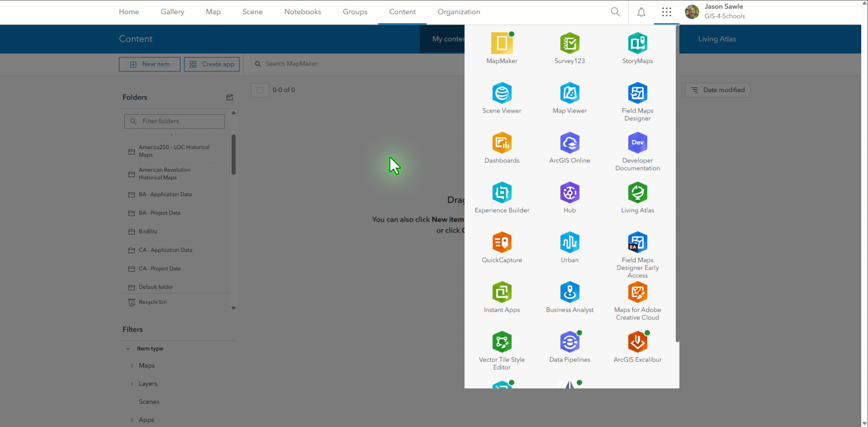Click the app launcher panel scrollbar
This screenshot has height=427, width=868.
tap(677, 183)
